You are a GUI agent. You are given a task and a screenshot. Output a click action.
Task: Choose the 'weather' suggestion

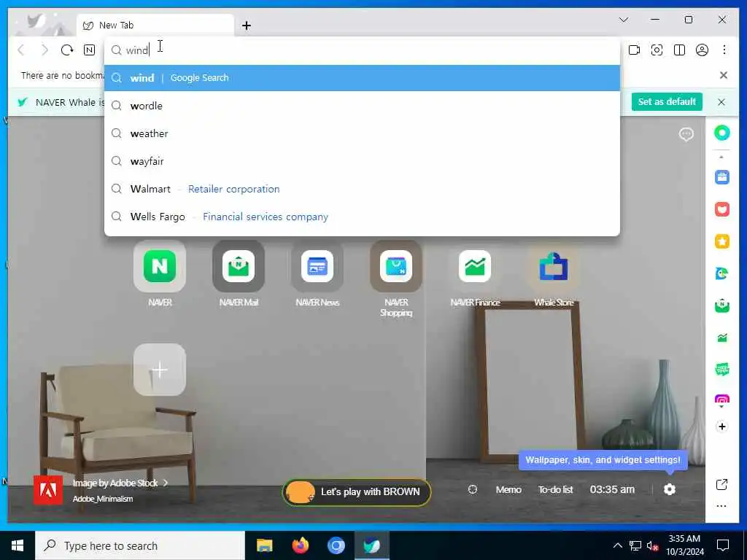[362, 133]
